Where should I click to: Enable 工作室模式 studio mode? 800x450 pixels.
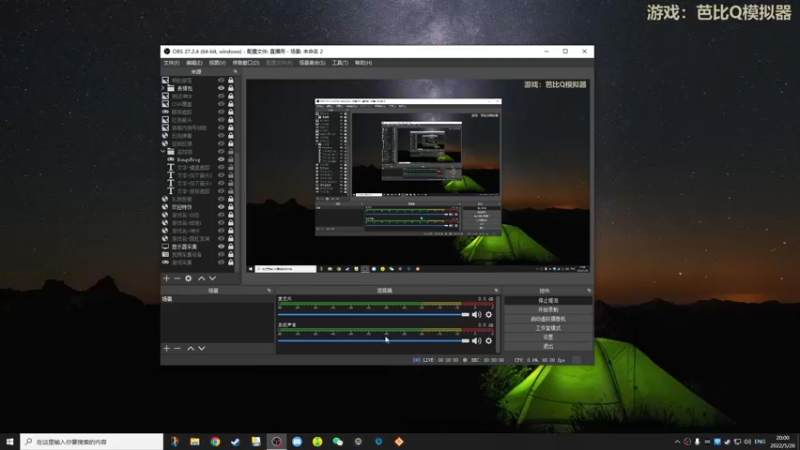[548, 328]
